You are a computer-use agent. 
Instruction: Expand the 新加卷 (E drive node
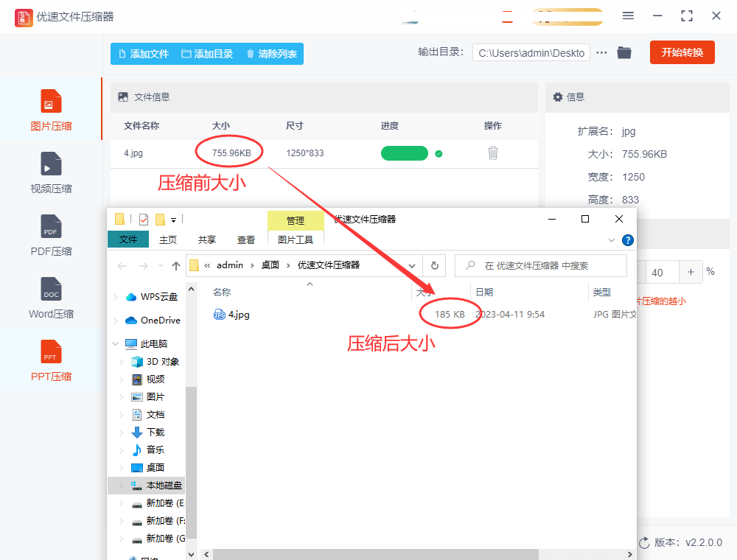(x=122, y=503)
